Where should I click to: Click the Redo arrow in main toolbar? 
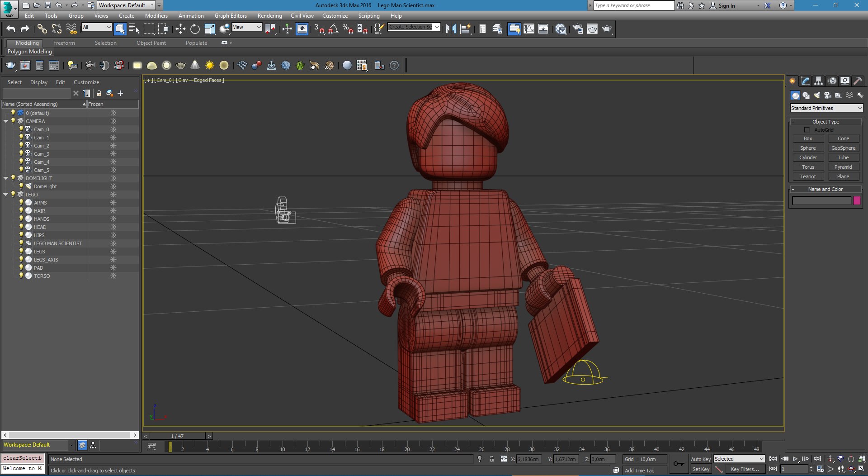[x=25, y=29]
